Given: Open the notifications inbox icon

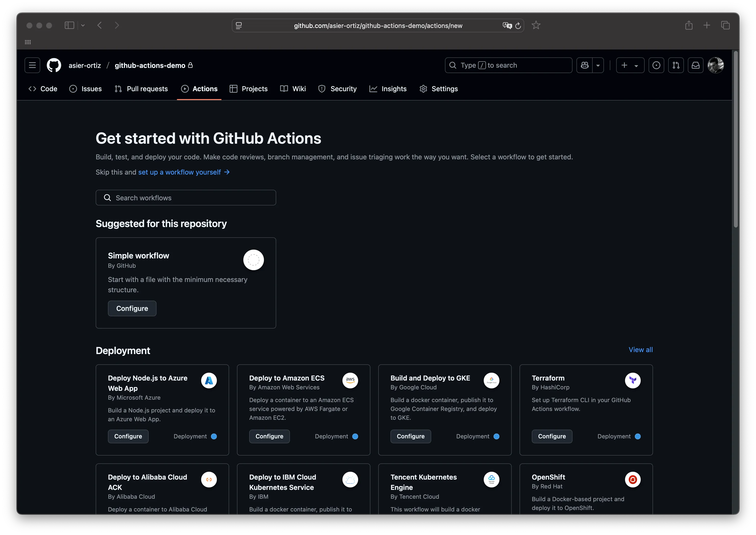Looking at the screenshot, I should 695,65.
